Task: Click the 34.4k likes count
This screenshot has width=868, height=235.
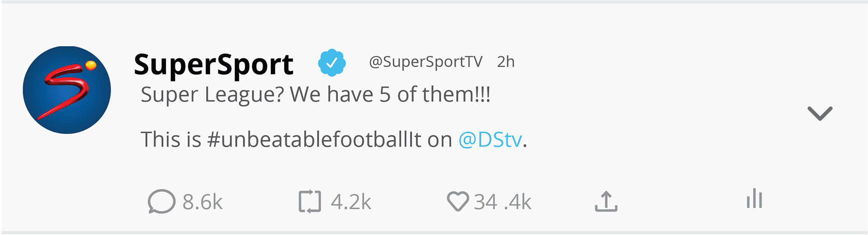Action: pyautogui.click(x=502, y=202)
